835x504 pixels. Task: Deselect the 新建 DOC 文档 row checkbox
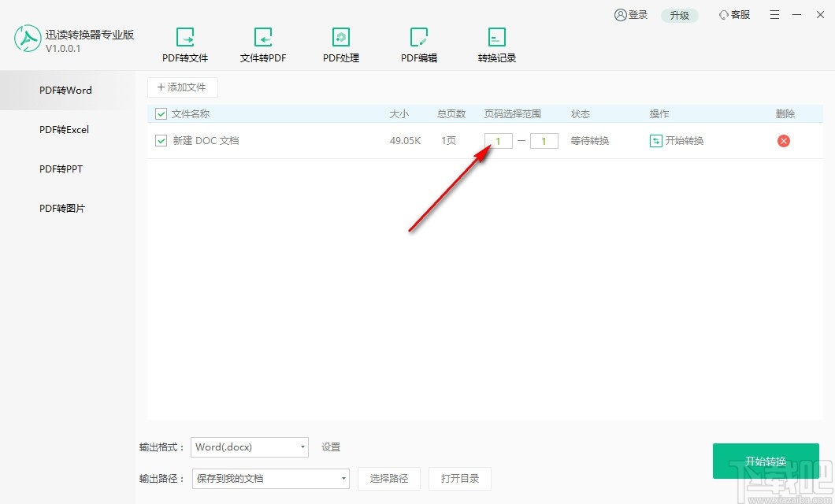click(160, 140)
